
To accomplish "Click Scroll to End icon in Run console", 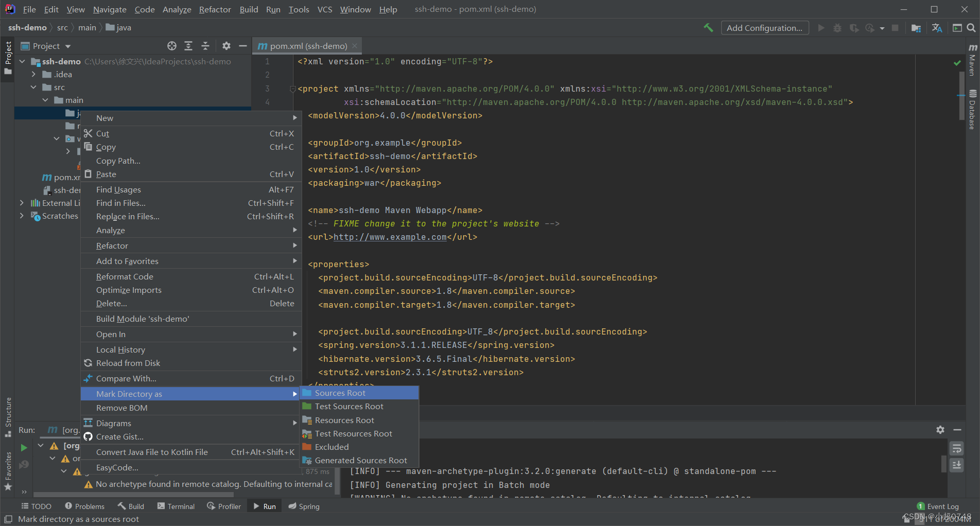I will (957, 465).
